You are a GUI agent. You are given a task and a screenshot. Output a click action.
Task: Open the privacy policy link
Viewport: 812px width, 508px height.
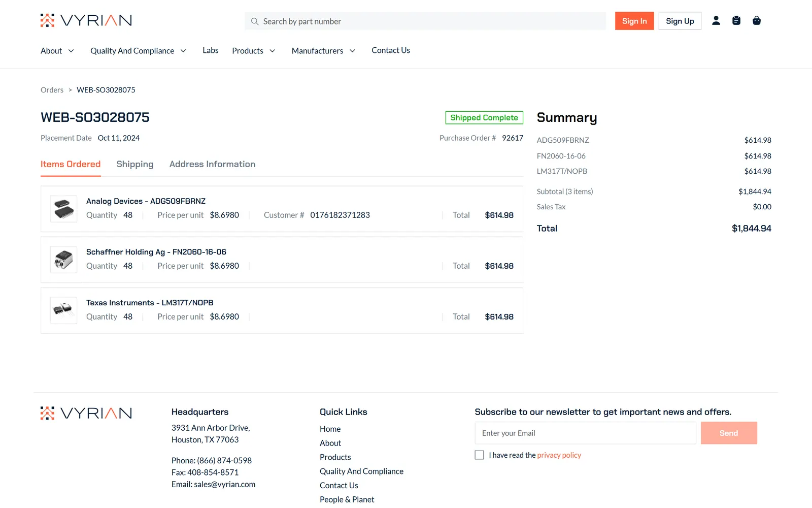point(559,455)
